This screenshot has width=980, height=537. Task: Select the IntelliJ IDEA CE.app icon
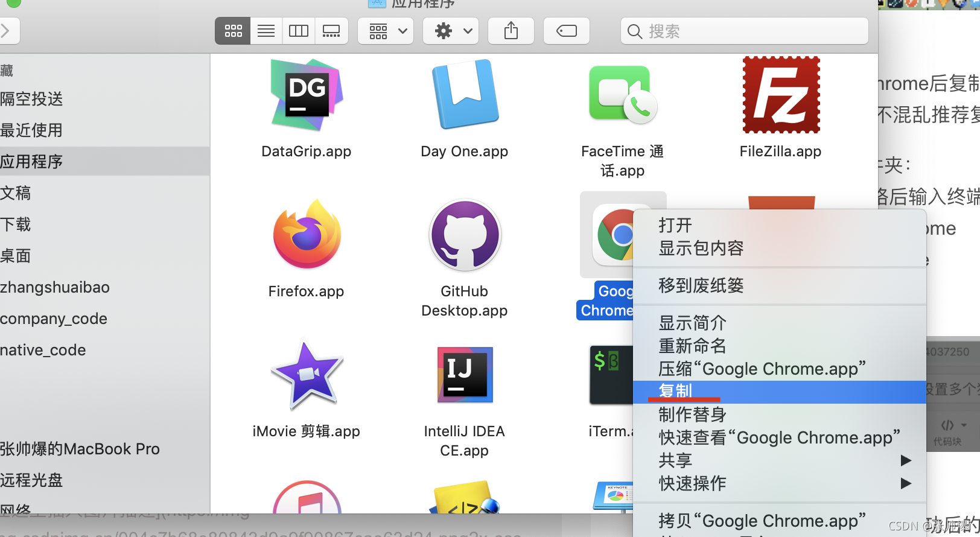click(465, 375)
